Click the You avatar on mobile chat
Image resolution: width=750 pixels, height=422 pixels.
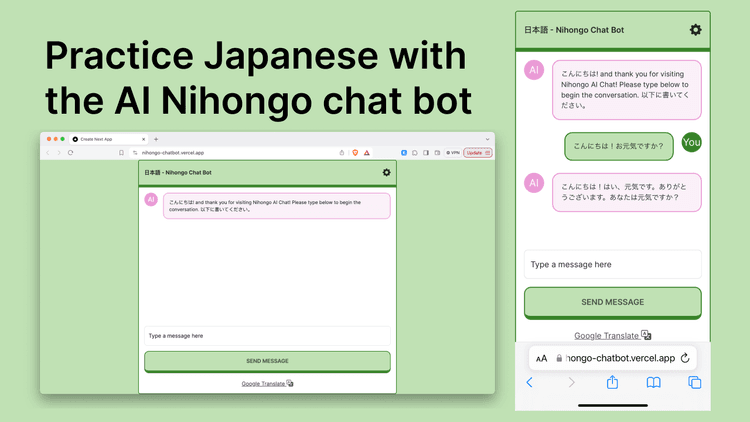point(692,142)
